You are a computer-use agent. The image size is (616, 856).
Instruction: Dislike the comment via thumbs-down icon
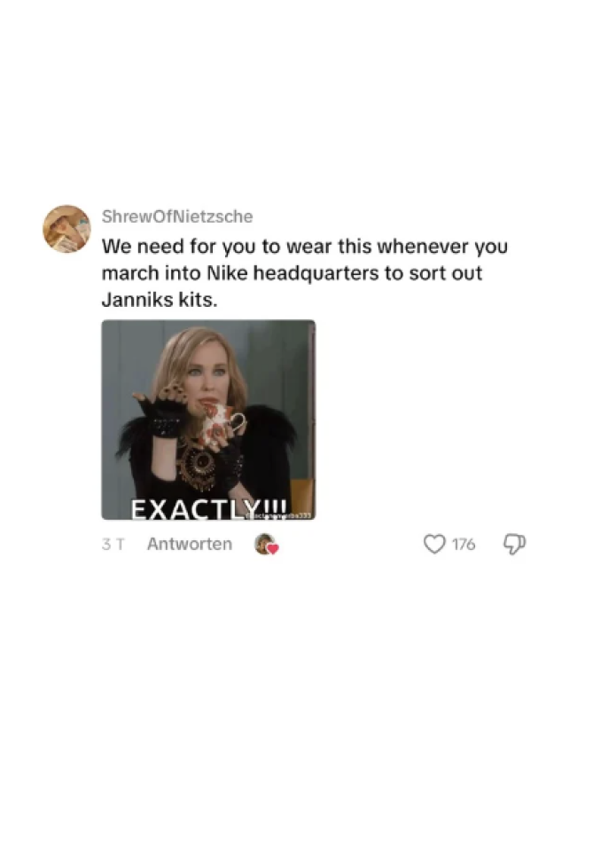click(x=514, y=545)
